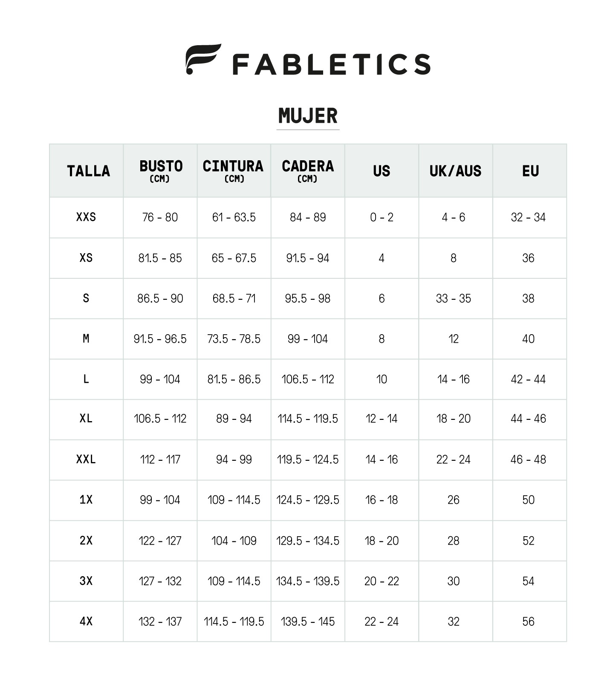Screen dimensions: 616x682
Task: Click the 3X size row label
Action: click(x=86, y=581)
